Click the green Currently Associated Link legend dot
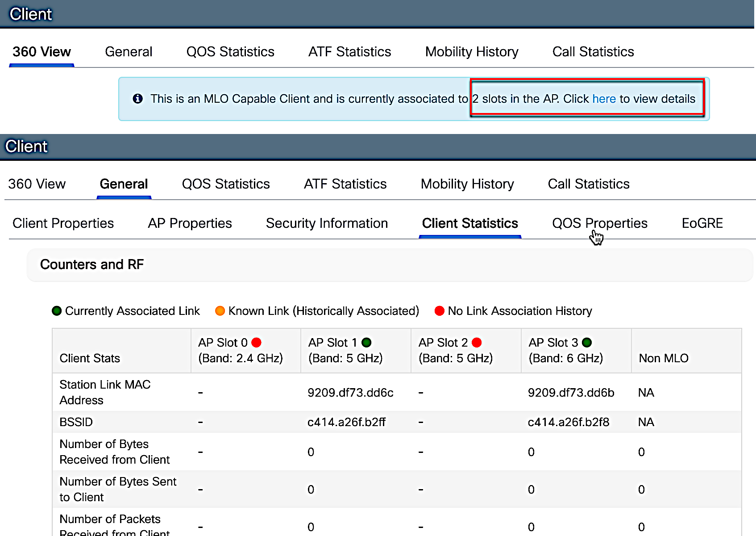The width and height of the screenshot is (756, 536). click(56, 311)
